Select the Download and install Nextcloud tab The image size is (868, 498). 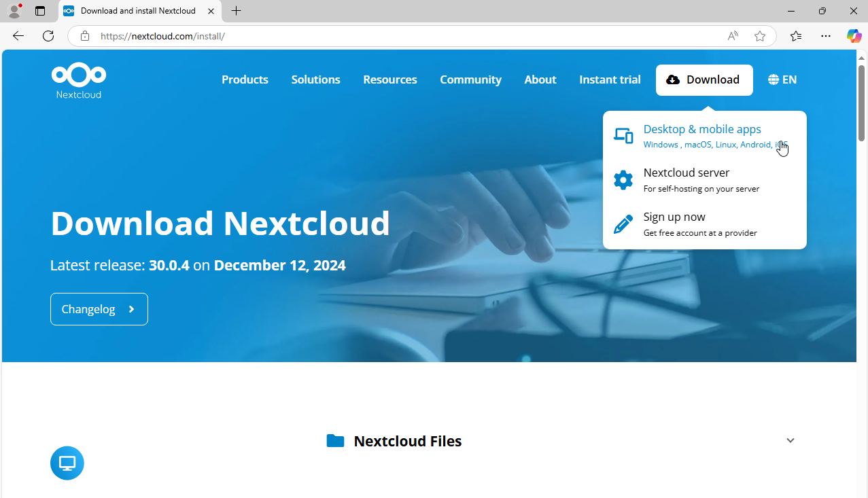(x=139, y=11)
